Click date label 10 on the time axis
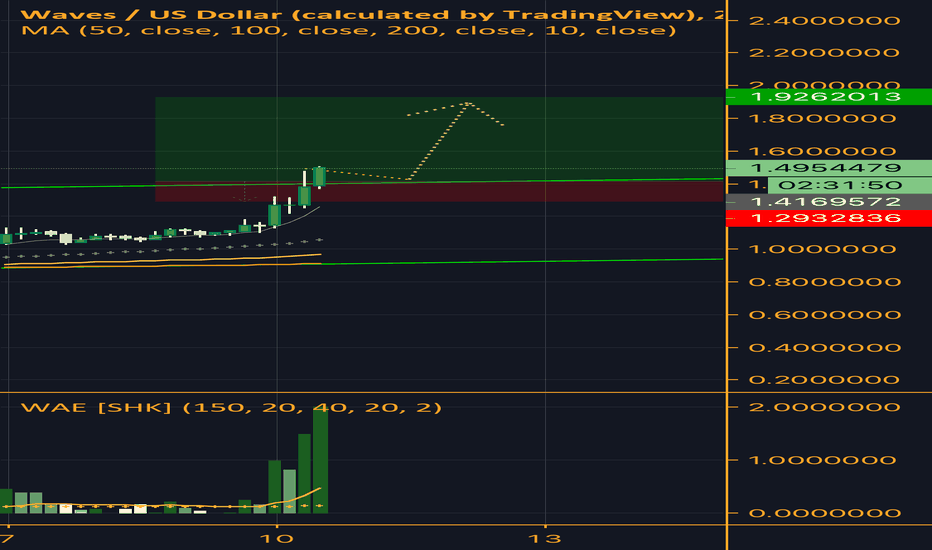 pos(277,539)
